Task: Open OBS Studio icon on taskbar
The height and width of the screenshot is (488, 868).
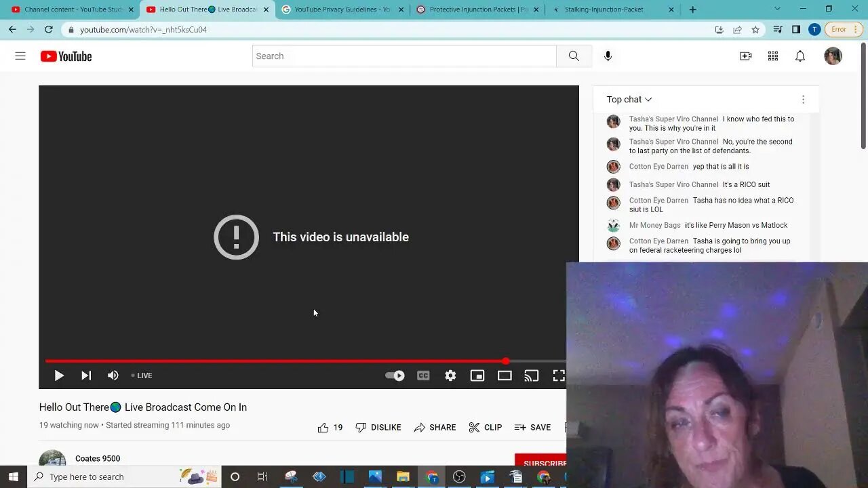Action: 459,476
